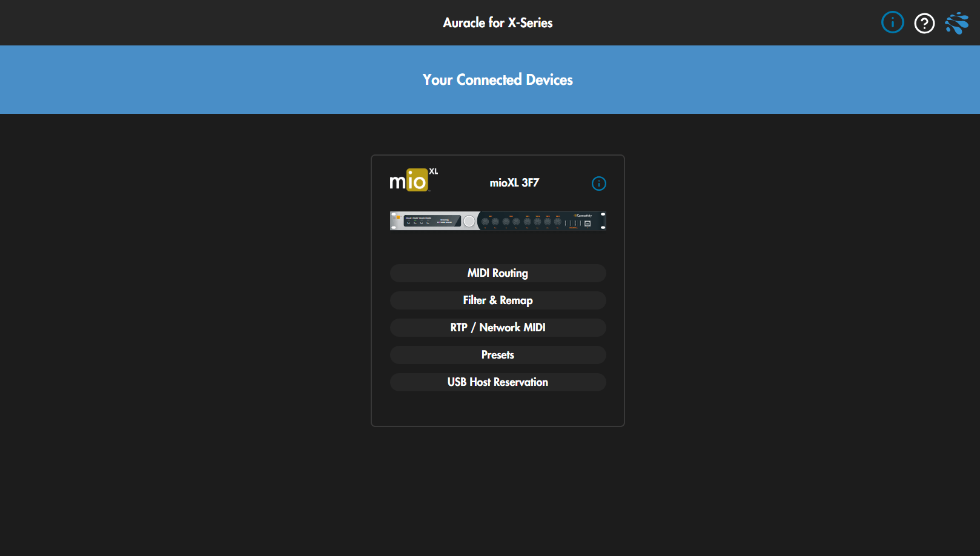
Task: Click the Your Connected Devices heading
Action: pyautogui.click(x=498, y=80)
